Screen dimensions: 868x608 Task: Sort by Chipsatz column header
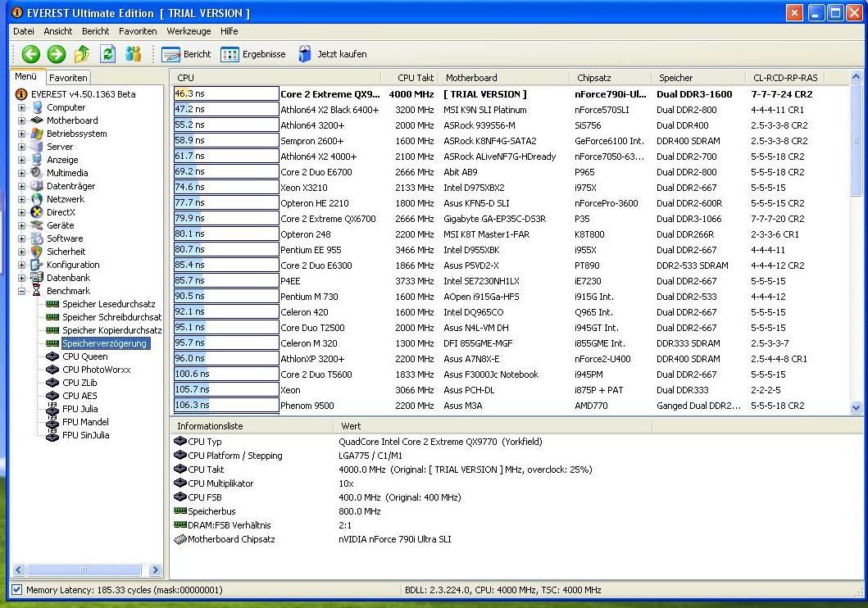611,78
